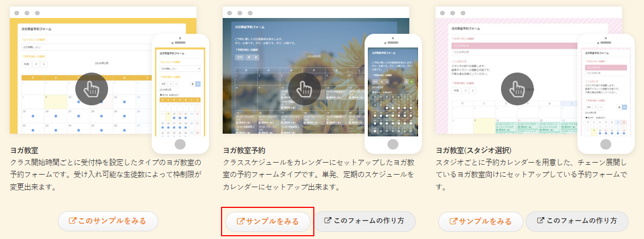This screenshot has height=239, width=644.
Task: Select the pink phone mockup preview
Action: (x=606, y=94)
